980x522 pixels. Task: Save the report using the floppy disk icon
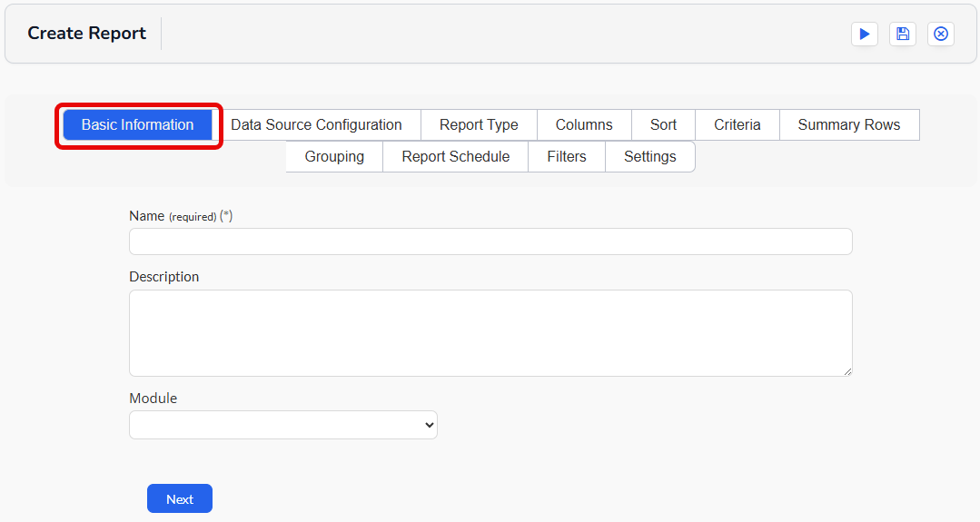[x=903, y=34]
